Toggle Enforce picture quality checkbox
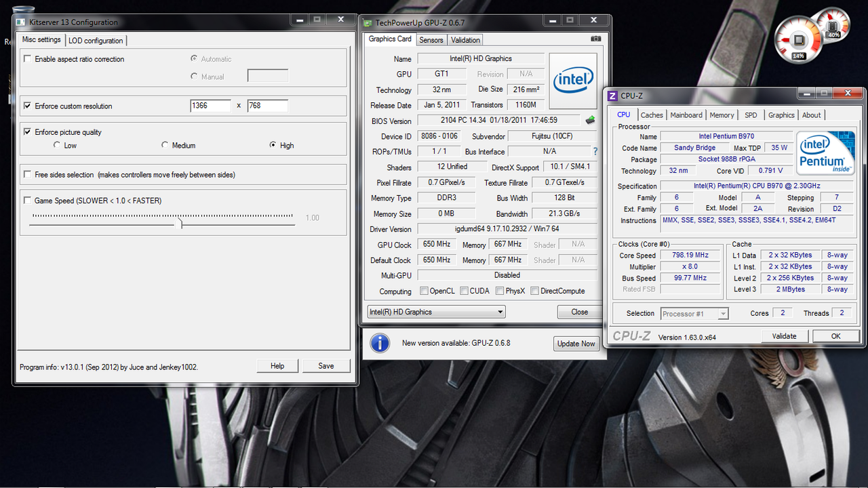This screenshot has width=868, height=488. click(27, 132)
